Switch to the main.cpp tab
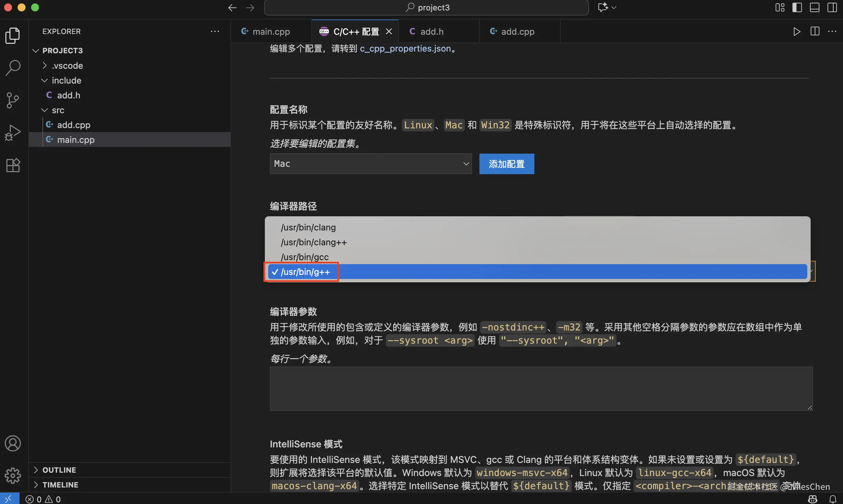The image size is (843, 504). [271, 32]
